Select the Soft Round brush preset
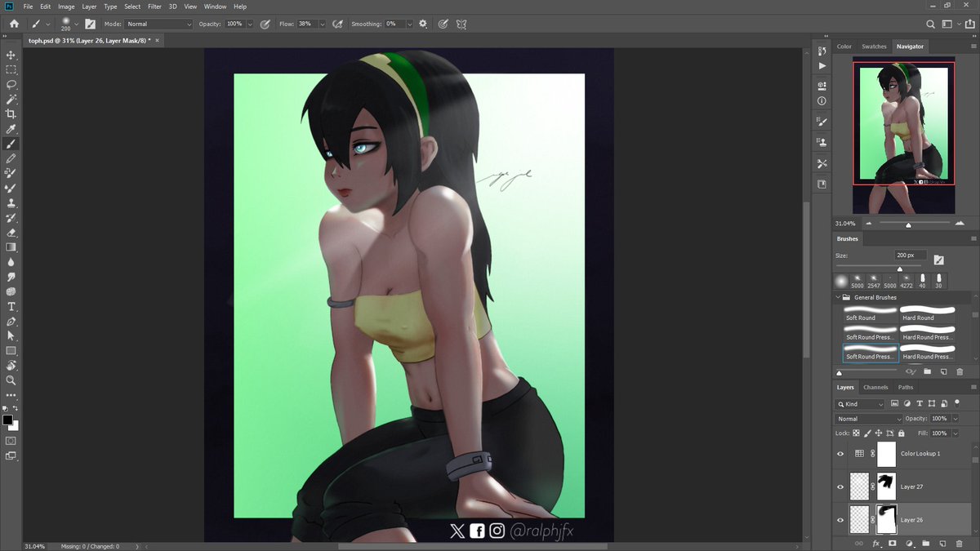The width and height of the screenshot is (980, 551). (x=871, y=313)
